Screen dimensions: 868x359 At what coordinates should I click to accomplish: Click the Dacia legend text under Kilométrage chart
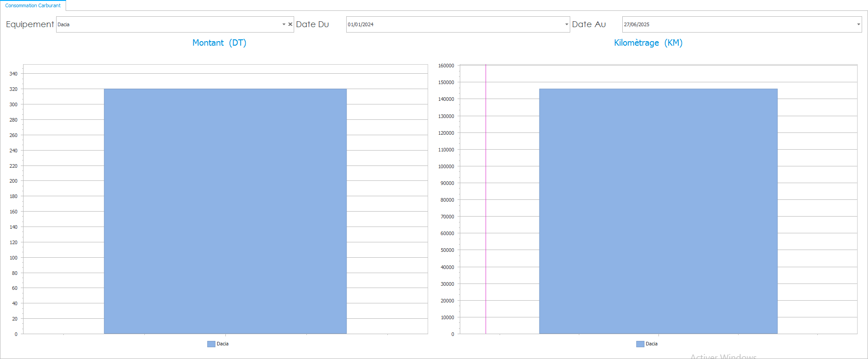[652, 344]
